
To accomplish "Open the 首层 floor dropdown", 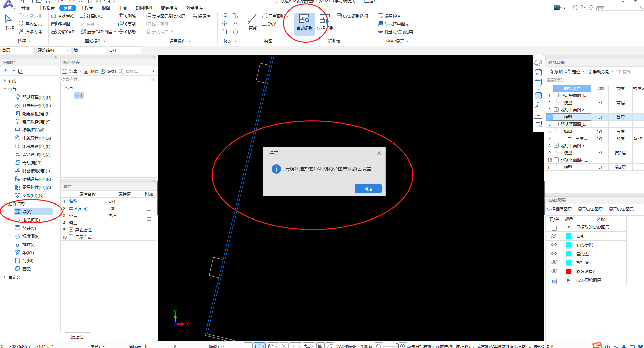I will click(17, 50).
